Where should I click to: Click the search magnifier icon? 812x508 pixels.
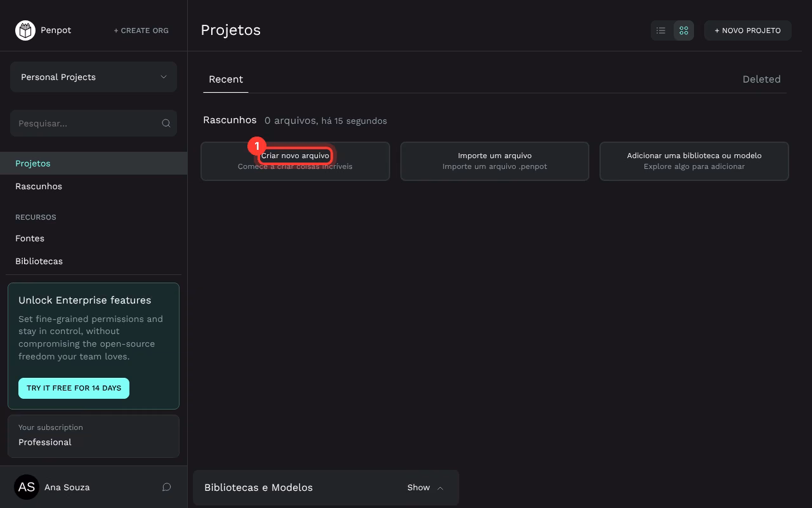point(166,123)
